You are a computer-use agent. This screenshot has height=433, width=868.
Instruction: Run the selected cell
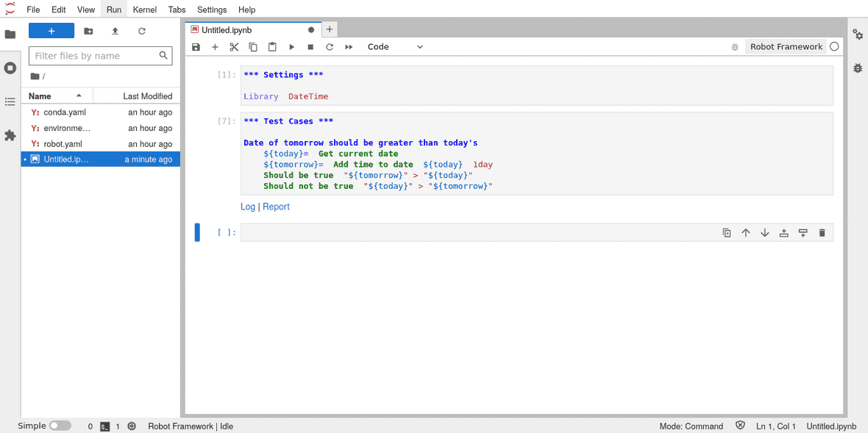[x=291, y=47]
